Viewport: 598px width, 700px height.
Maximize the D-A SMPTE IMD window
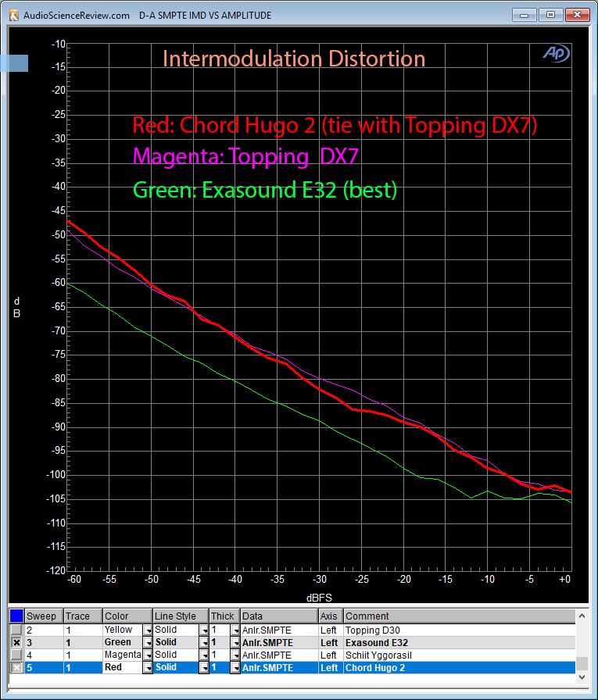click(x=550, y=15)
